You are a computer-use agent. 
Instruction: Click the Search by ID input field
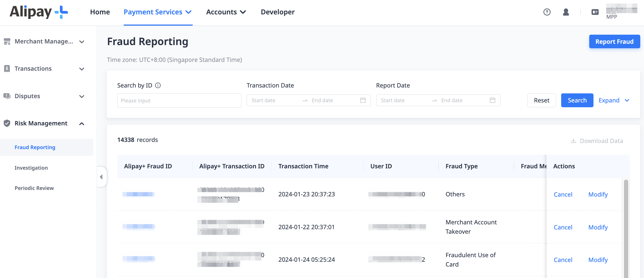point(179,100)
